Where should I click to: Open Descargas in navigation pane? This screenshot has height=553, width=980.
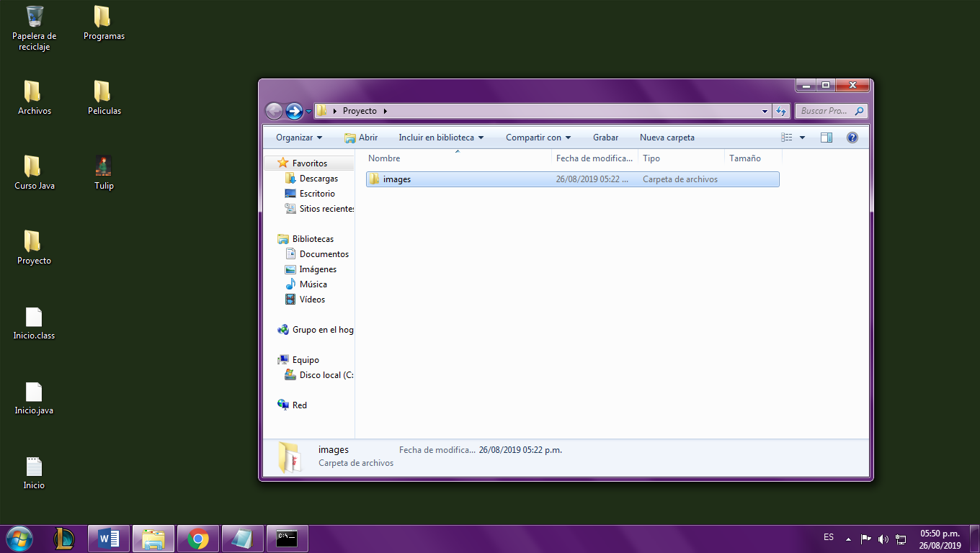coord(312,179)
